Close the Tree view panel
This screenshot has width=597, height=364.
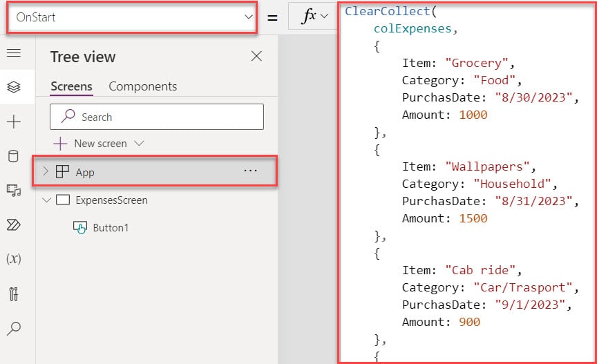(x=256, y=57)
